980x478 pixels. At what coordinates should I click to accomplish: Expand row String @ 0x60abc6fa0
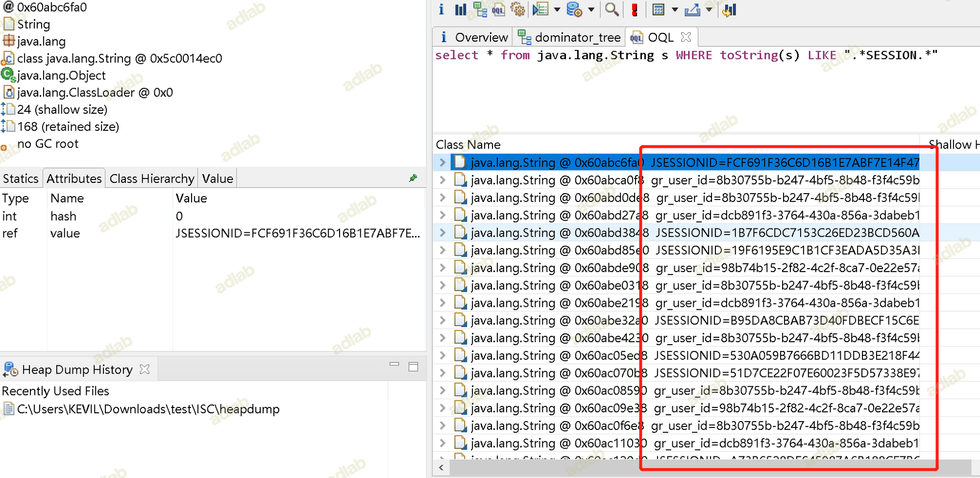point(442,162)
